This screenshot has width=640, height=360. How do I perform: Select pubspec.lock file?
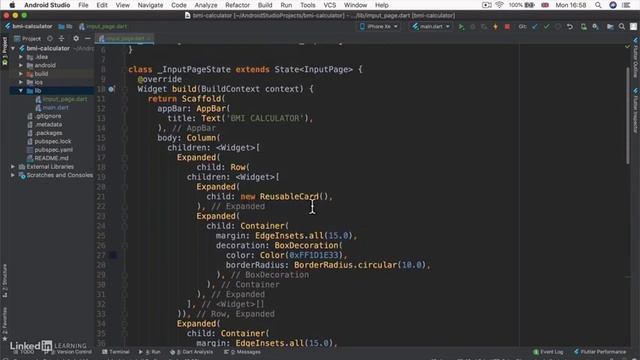click(x=49, y=141)
